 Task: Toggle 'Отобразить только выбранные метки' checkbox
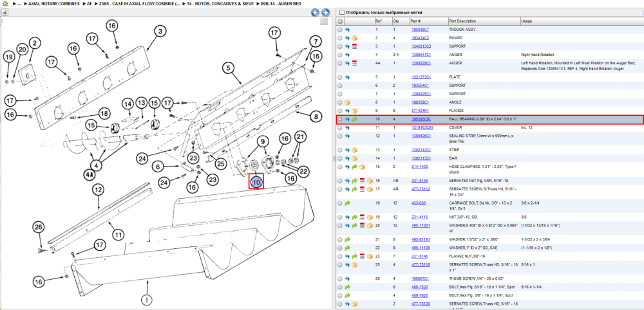[342, 13]
